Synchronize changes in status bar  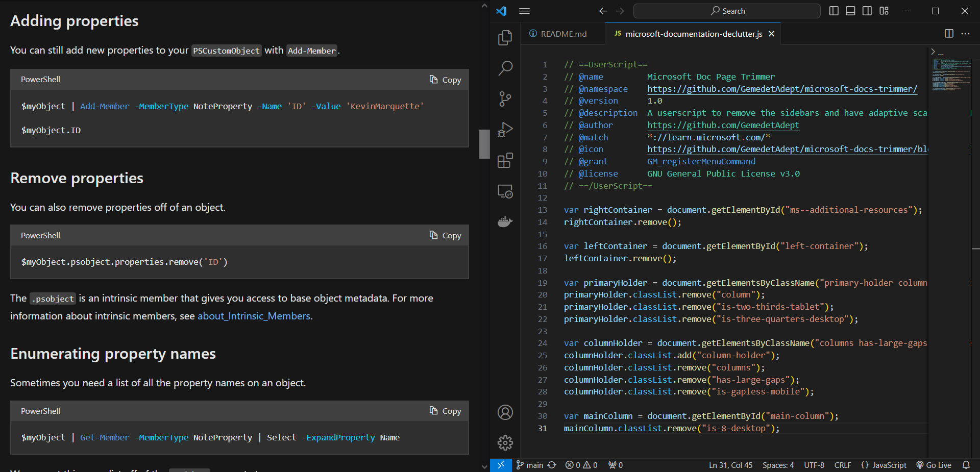[x=552, y=465]
